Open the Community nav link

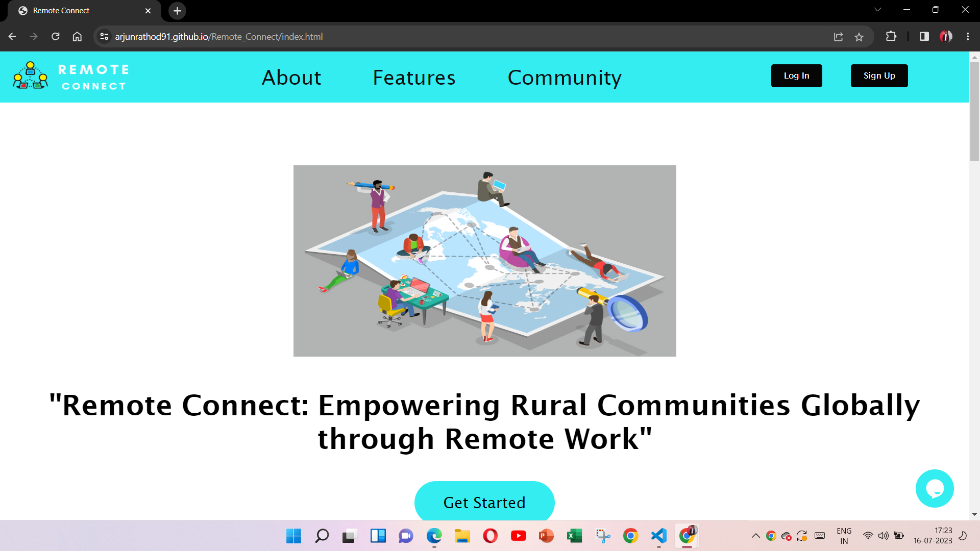coord(565,78)
